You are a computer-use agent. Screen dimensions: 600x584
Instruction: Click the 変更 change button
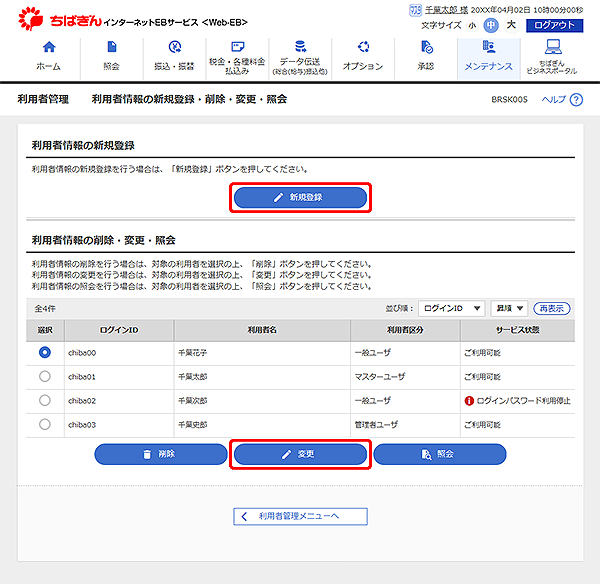[x=300, y=454]
